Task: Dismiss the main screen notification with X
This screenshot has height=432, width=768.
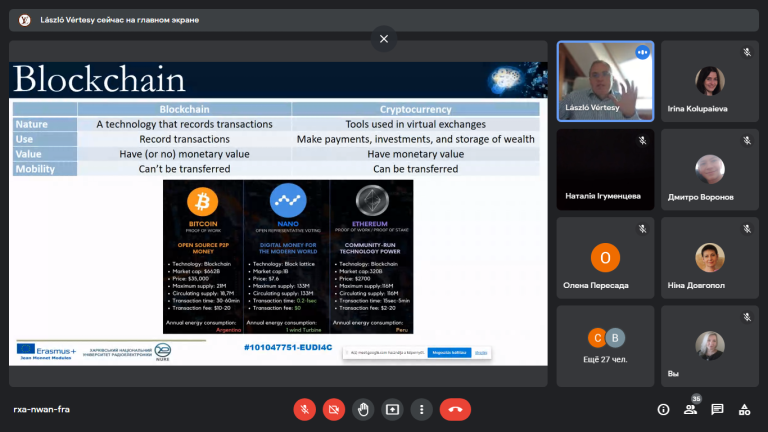Action: [x=384, y=39]
